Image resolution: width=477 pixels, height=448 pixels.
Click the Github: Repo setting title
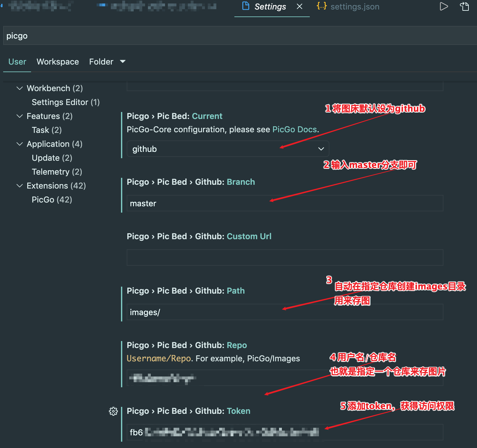tap(187, 345)
